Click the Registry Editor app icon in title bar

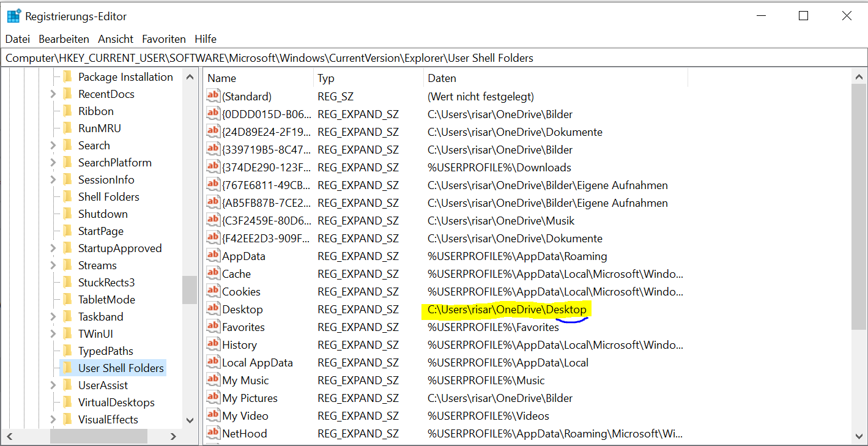pyautogui.click(x=13, y=17)
